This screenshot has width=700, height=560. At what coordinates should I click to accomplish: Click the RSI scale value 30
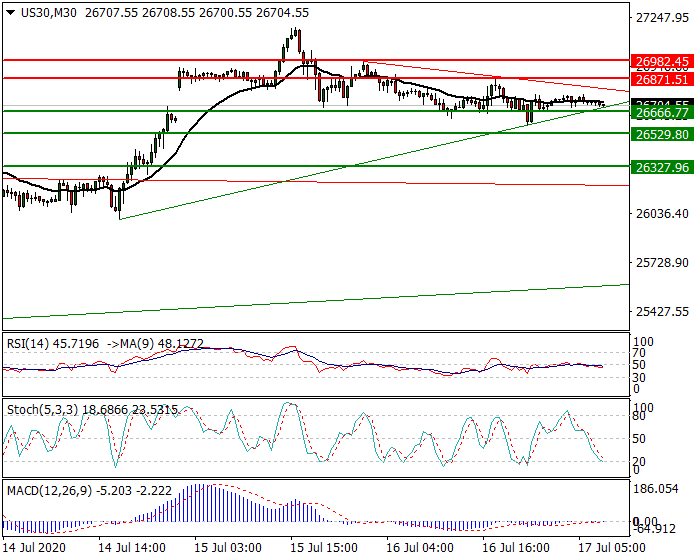(x=640, y=378)
